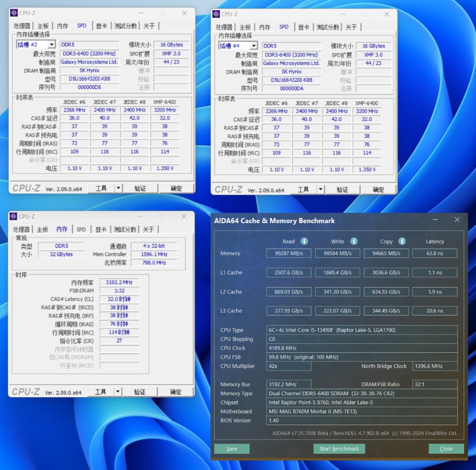This screenshot has height=470, width=476.
Task: Minimize the slot #4 CPU-Z window
Action: [x=343, y=14]
